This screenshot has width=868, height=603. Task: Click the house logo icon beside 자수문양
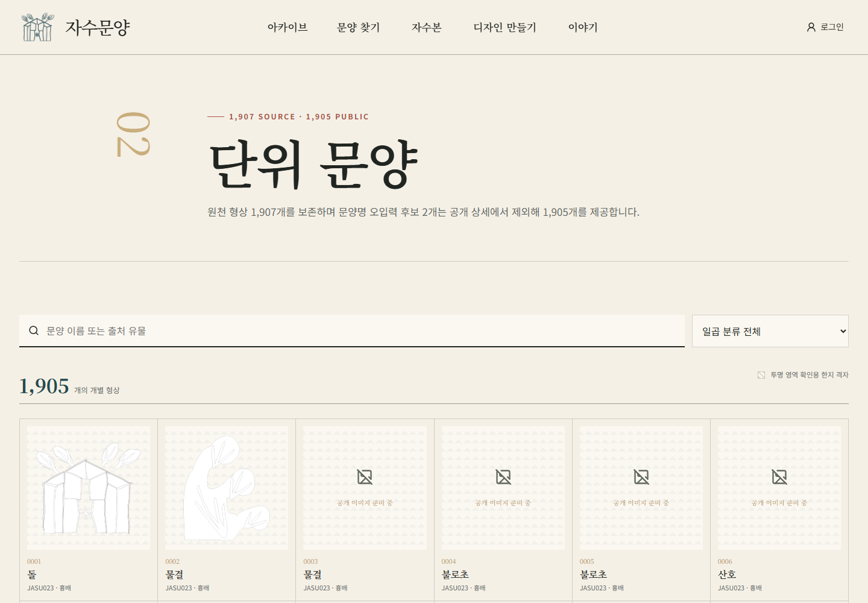[x=37, y=27]
